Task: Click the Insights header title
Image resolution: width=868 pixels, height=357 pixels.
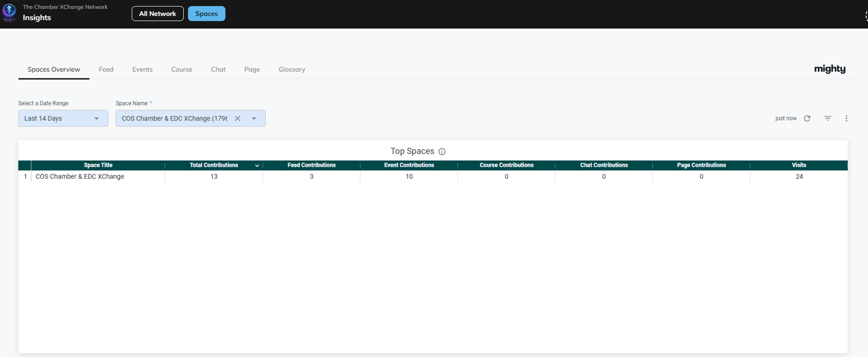Action: [37, 18]
